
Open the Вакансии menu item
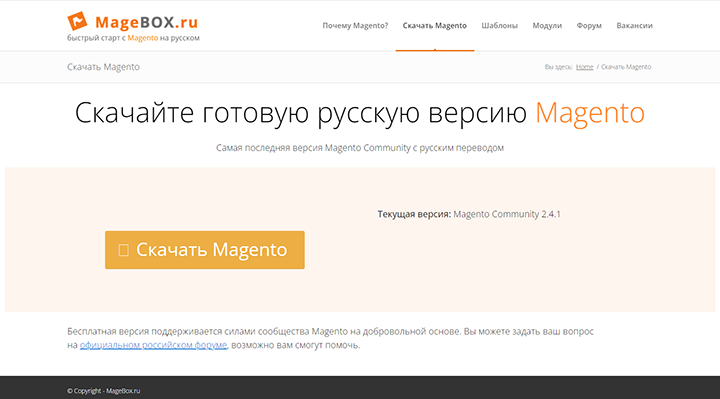634,26
